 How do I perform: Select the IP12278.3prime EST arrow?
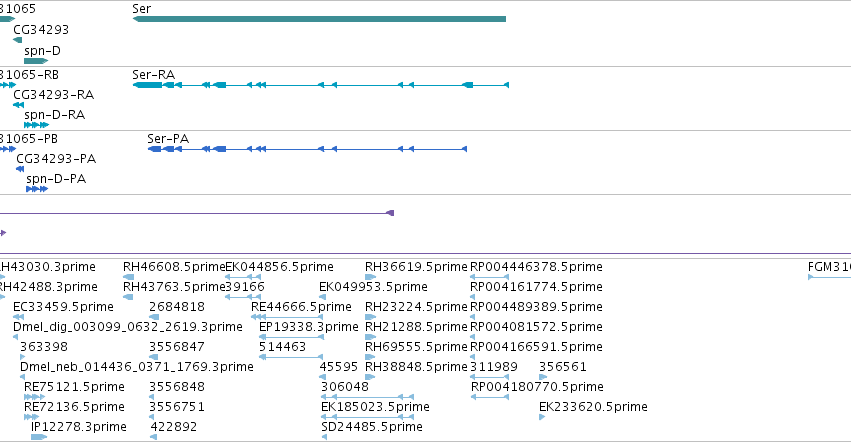tap(39, 437)
